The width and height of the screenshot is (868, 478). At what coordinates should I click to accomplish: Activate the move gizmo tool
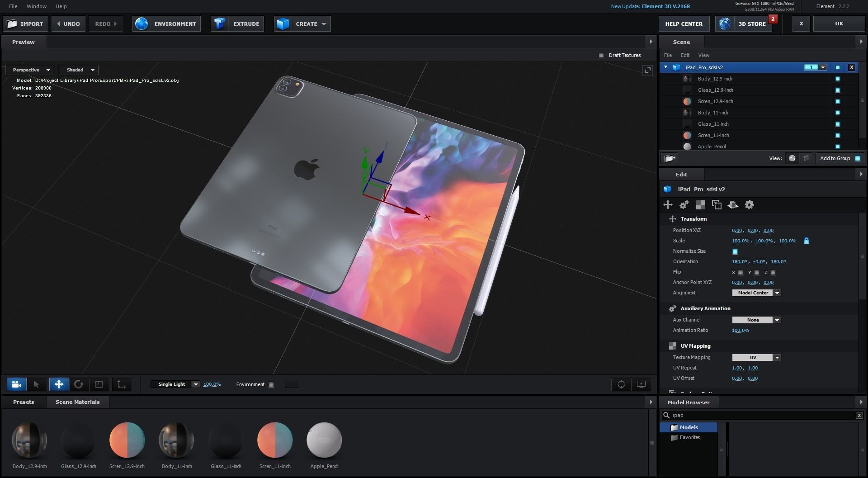[59, 384]
